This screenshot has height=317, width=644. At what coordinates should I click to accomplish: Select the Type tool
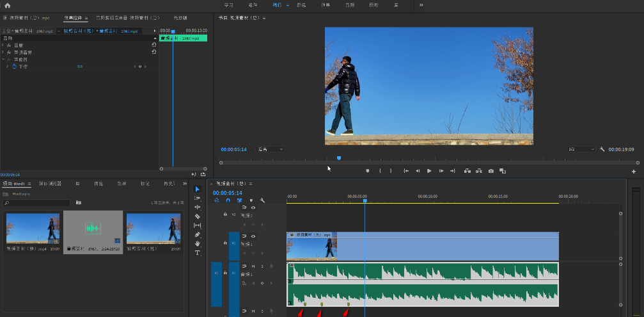click(x=198, y=253)
